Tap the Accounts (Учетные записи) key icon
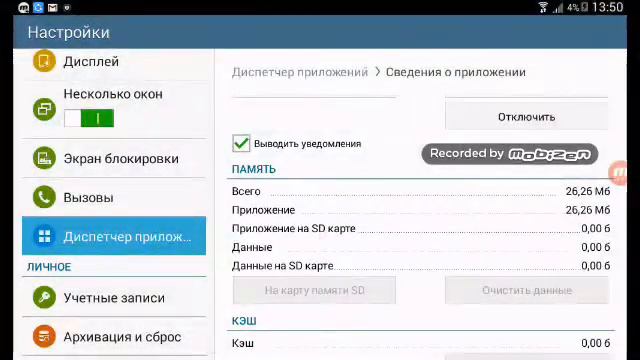Screen dimensions: 640x360 tap(44, 297)
